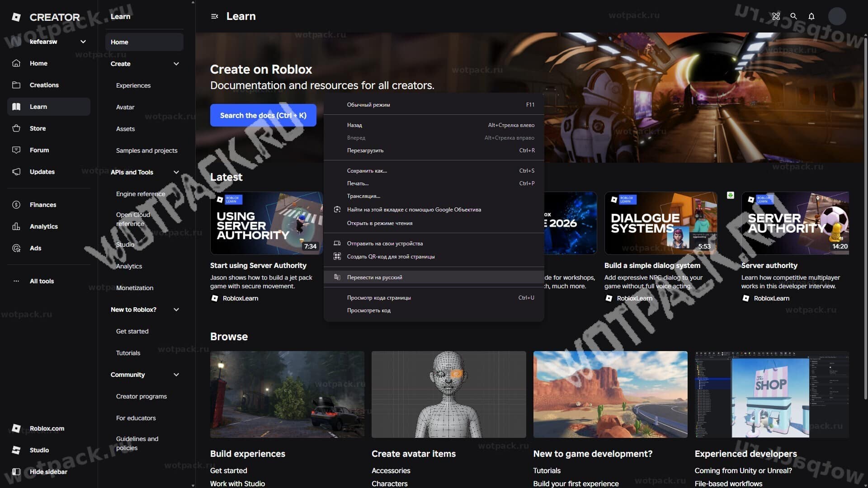Open Experiences link in docs navigation
Image resolution: width=868 pixels, height=488 pixels.
tap(133, 85)
